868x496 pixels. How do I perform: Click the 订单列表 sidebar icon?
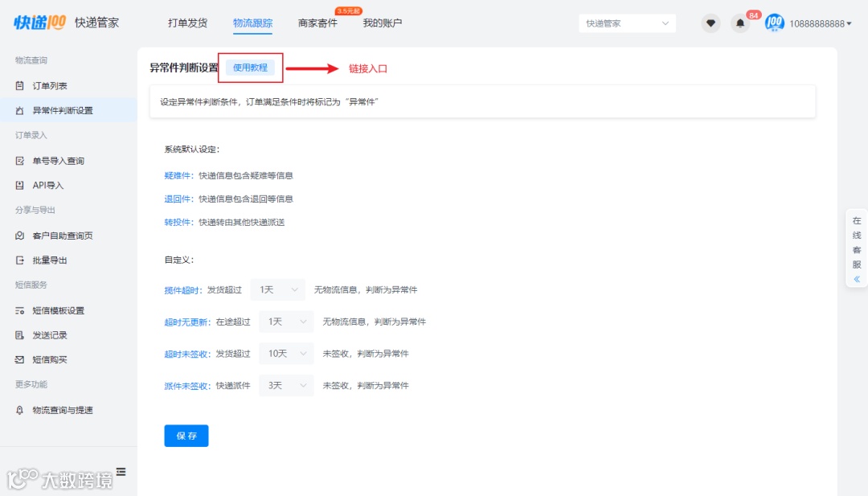pos(20,86)
